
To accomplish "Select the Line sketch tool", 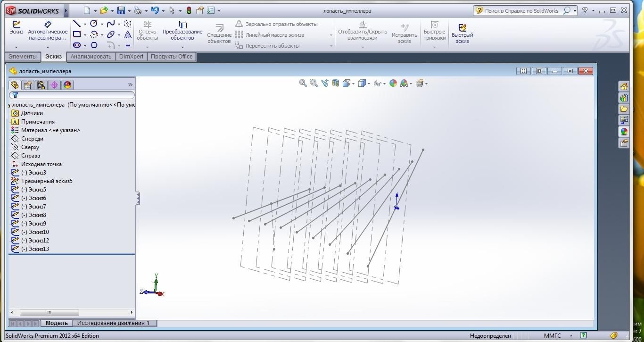I will pyautogui.click(x=76, y=24).
